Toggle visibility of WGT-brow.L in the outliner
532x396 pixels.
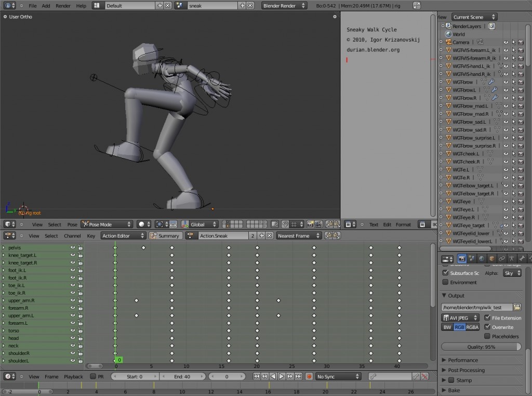coord(506,89)
